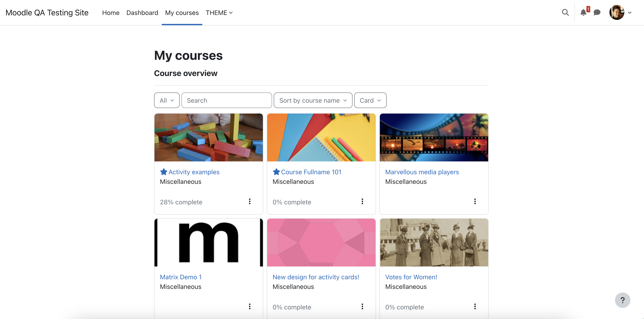This screenshot has height=319, width=644.
Task: Open actions menu for Activity examples card
Action: pyautogui.click(x=249, y=201)
